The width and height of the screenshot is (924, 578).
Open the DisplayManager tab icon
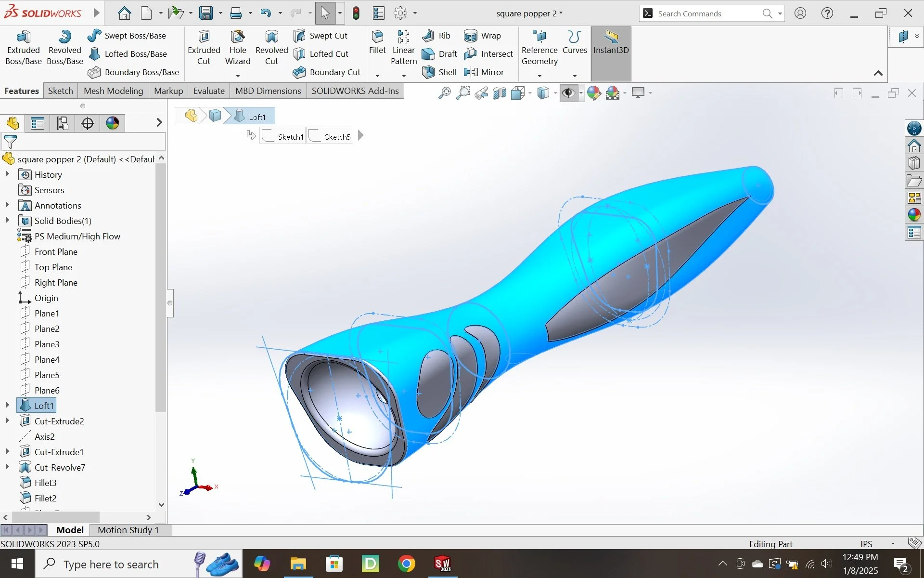point(113,123)
